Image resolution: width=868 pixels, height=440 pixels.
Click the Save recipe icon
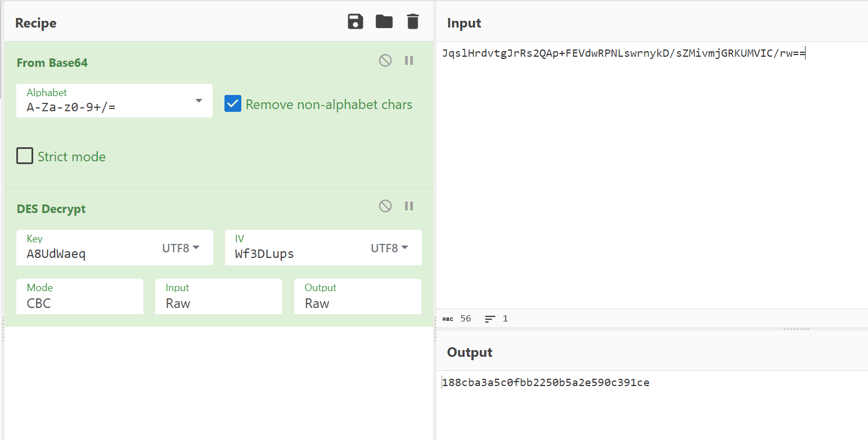[356, 22]
